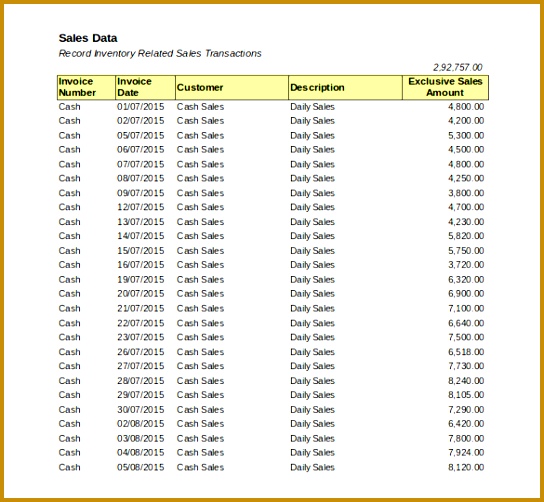Select the date cell 21/07/2015

[141, 308]
